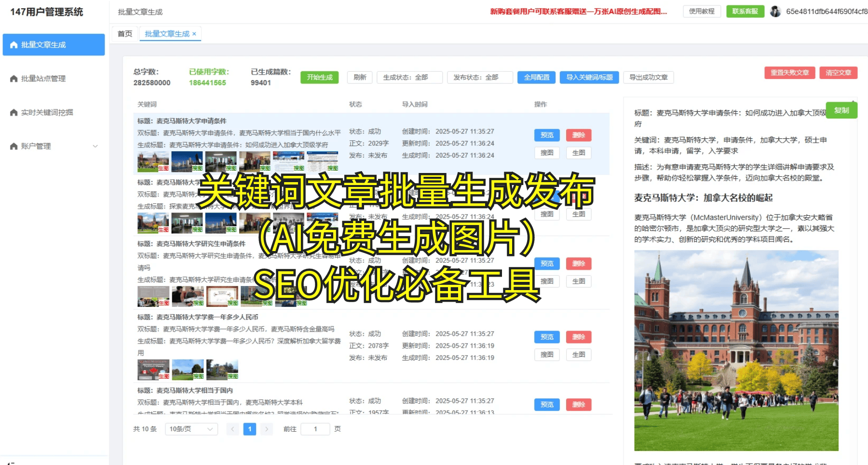This screenshot has width=868, height=465.
Task: Open 批量站点管理 from the sidebar
Action: pos(53,78)
